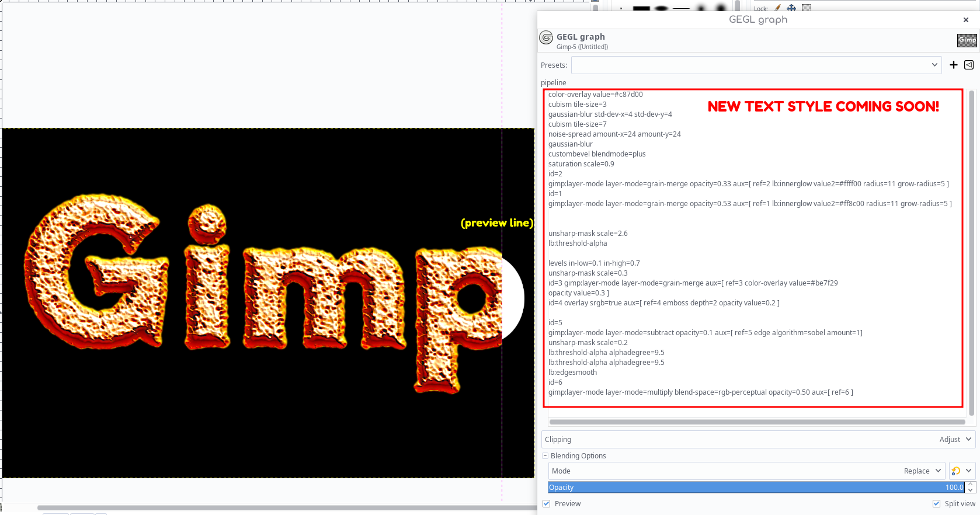
Task: Click the line 'gaussian-blur std-dev-x=4 std-dev-y=4'
Action: (610, 114)
